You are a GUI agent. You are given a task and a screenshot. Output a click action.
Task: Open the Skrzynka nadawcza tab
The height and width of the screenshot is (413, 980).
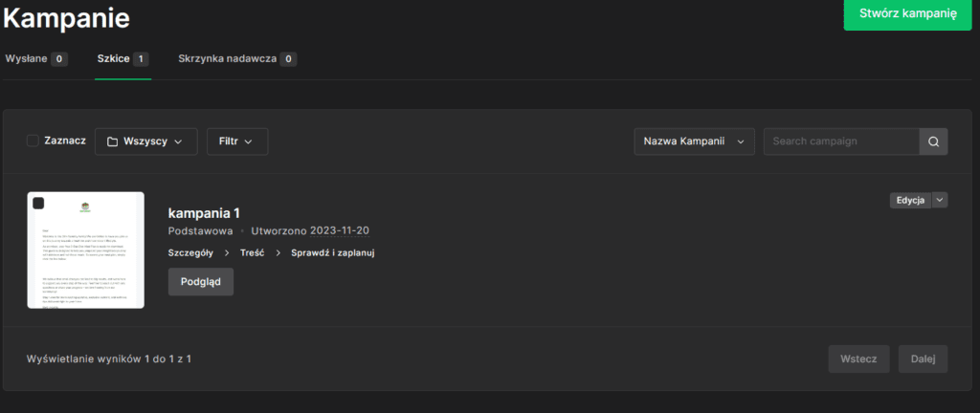pos(236,59)
